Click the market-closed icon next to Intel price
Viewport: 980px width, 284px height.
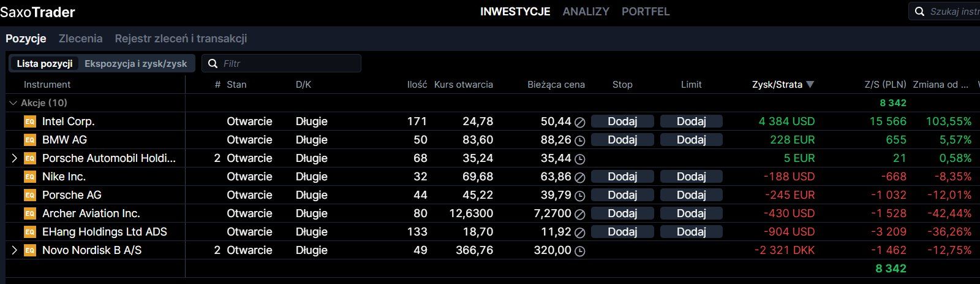[x=580, y=122]
